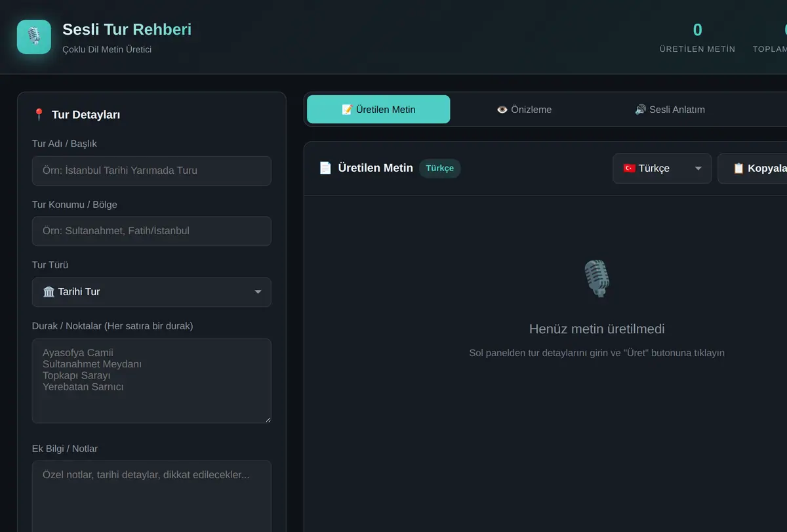787x532 pixels.
Task: Click the Henüz metin üretilmedi message
Action: pyautogui.click(x=597, y=329)
